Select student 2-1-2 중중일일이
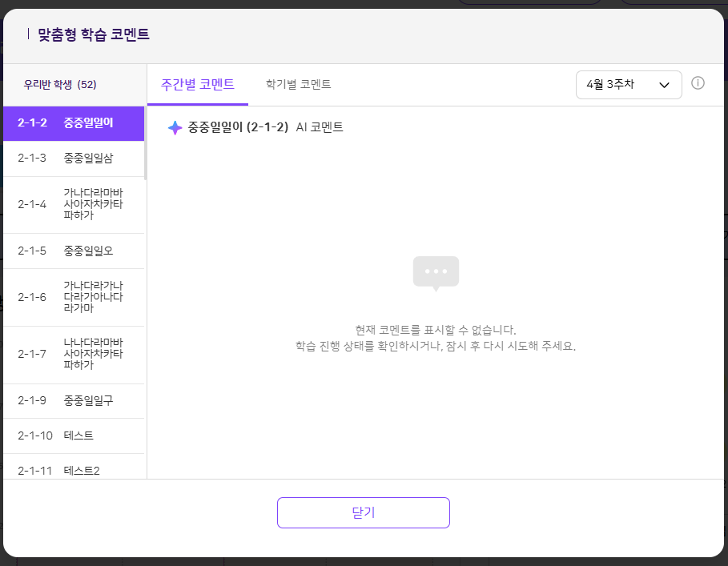The height and width of the screenshot is (566, 728). pyautogui.click(x=74, y=123)
